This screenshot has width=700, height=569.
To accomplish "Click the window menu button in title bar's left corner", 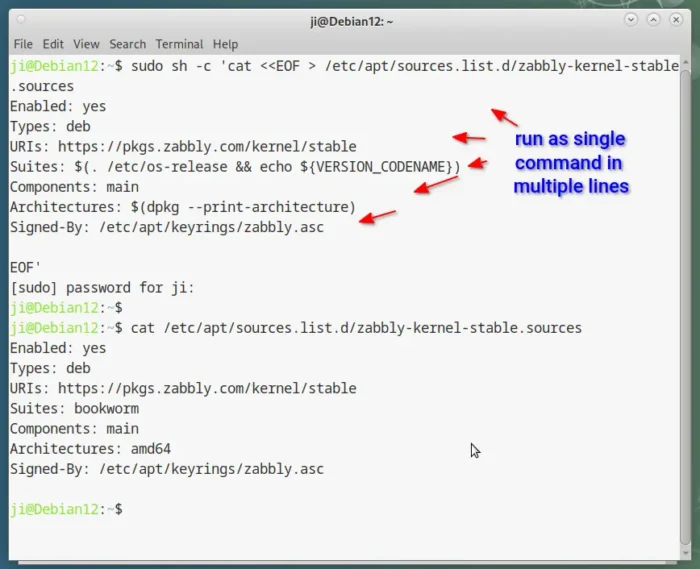I will pos(22,20).
